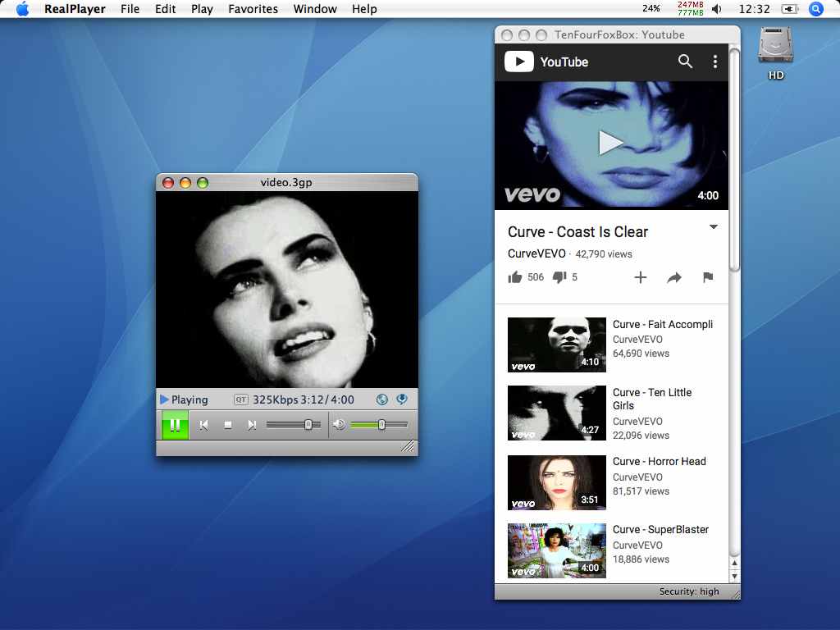Click the menu bar volume icon
Viewport: 840px width, 630px height.
(717, 9)
